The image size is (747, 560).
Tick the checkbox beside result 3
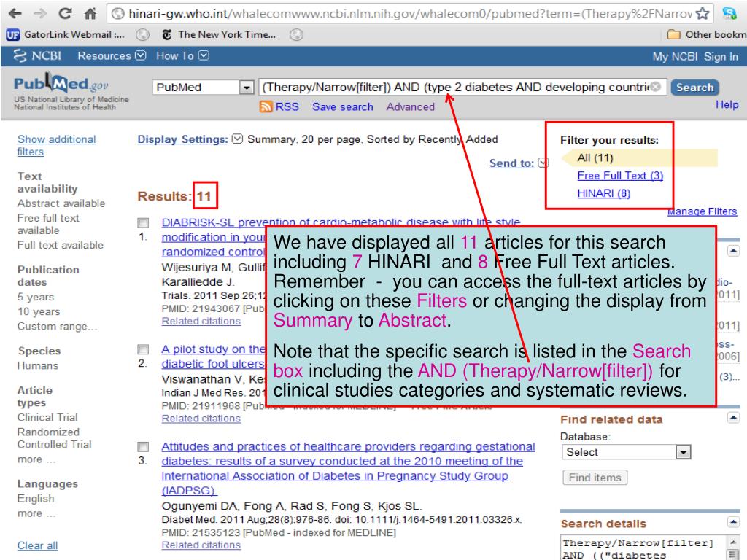click(144, 447)
